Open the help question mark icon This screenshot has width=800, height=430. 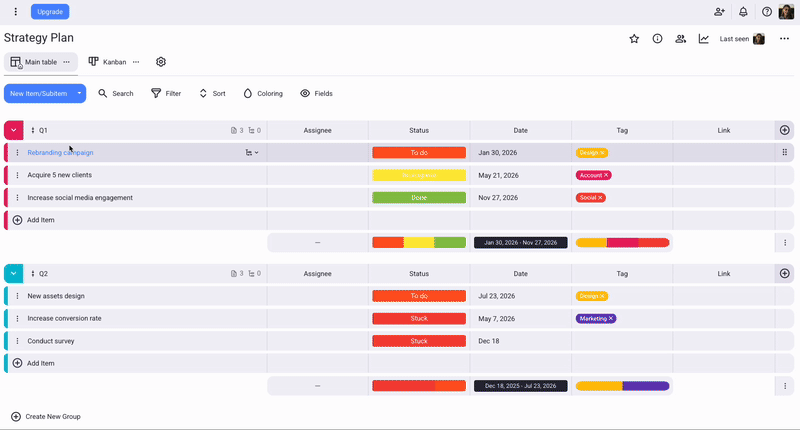tap(767, 12)
